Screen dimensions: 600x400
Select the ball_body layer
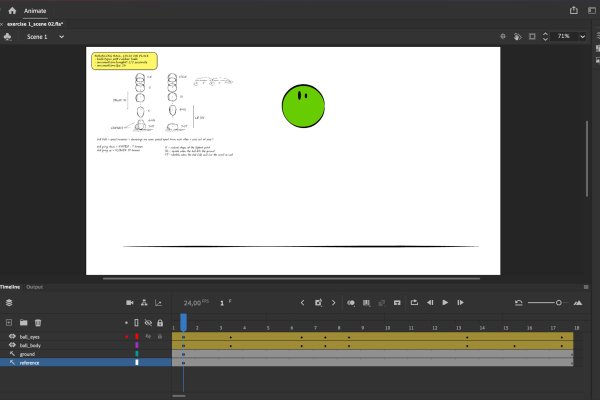click(x=30, y=345)
